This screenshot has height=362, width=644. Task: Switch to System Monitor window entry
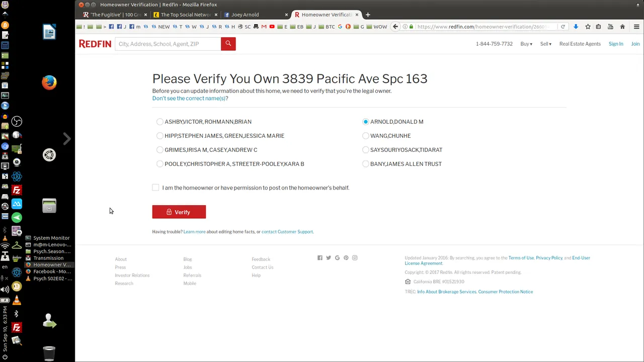(x=48, y=238)
